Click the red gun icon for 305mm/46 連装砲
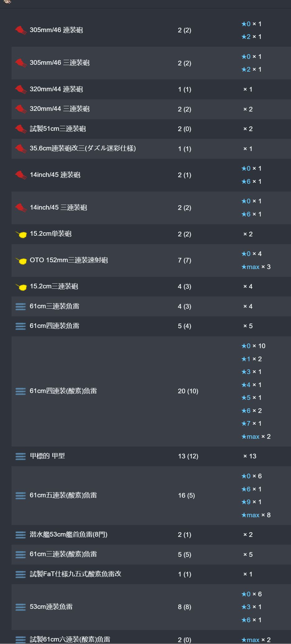 pos(21,30)
